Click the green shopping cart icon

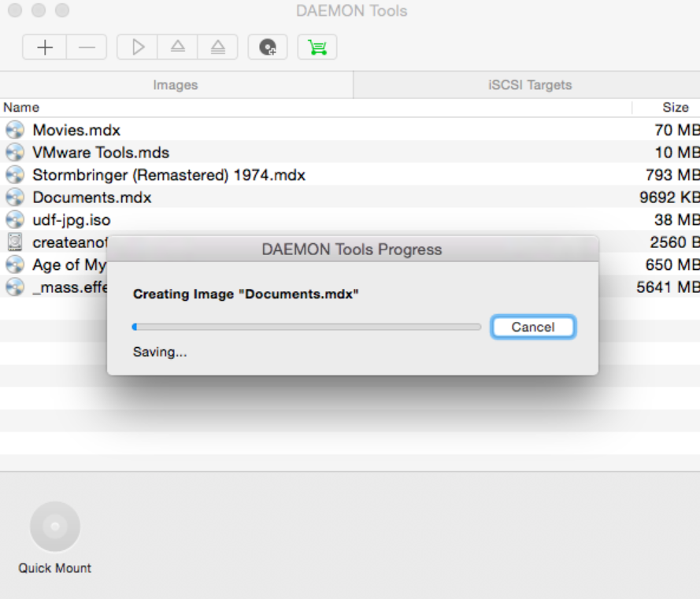(x=317, y=47)
